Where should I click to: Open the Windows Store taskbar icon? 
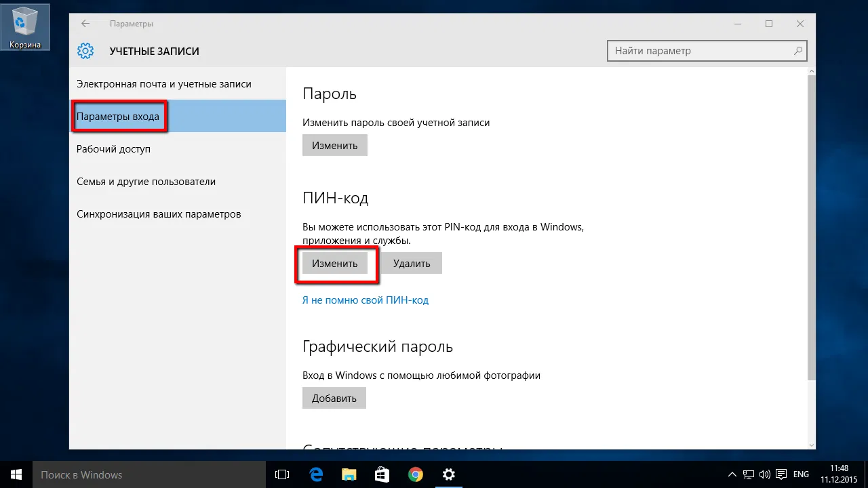coord(382,474)
